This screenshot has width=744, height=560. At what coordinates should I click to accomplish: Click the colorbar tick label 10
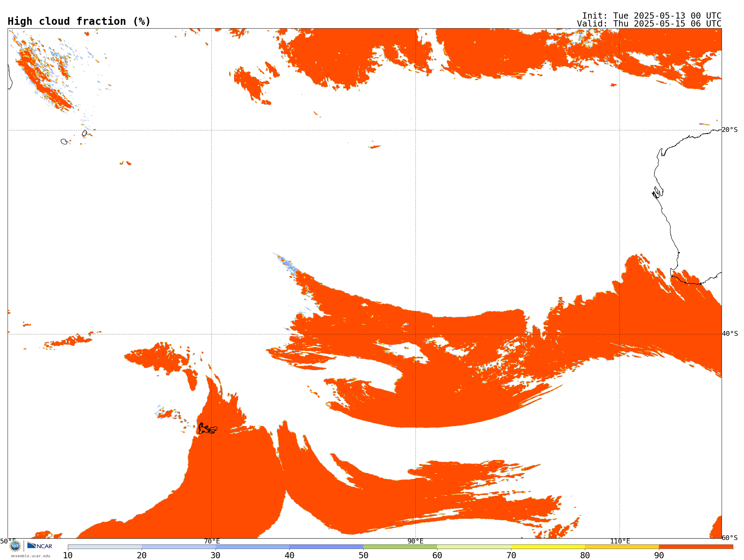pos(68,556)
